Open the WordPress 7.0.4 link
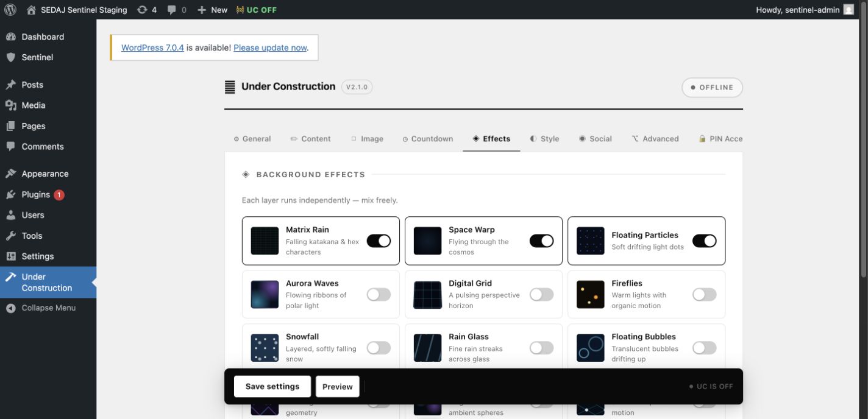 point(152,48)
